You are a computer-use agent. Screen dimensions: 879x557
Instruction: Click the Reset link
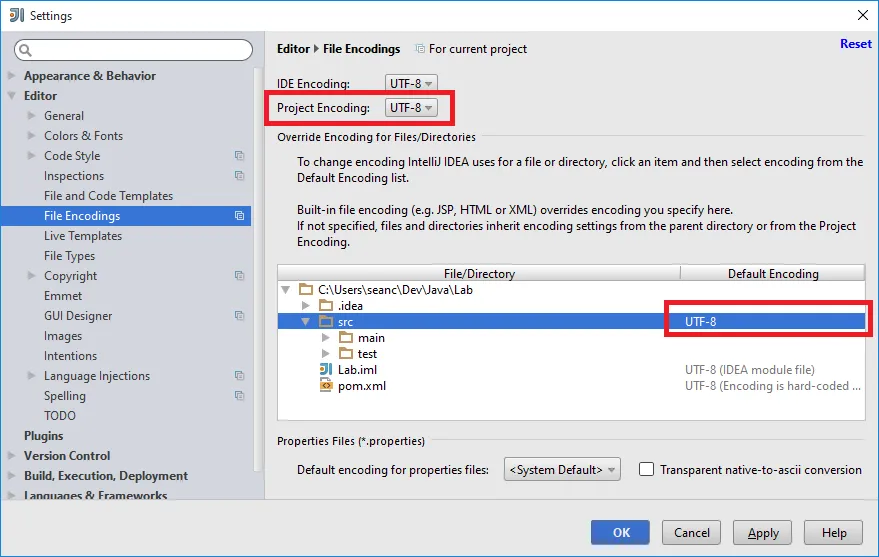coord(855,44)
